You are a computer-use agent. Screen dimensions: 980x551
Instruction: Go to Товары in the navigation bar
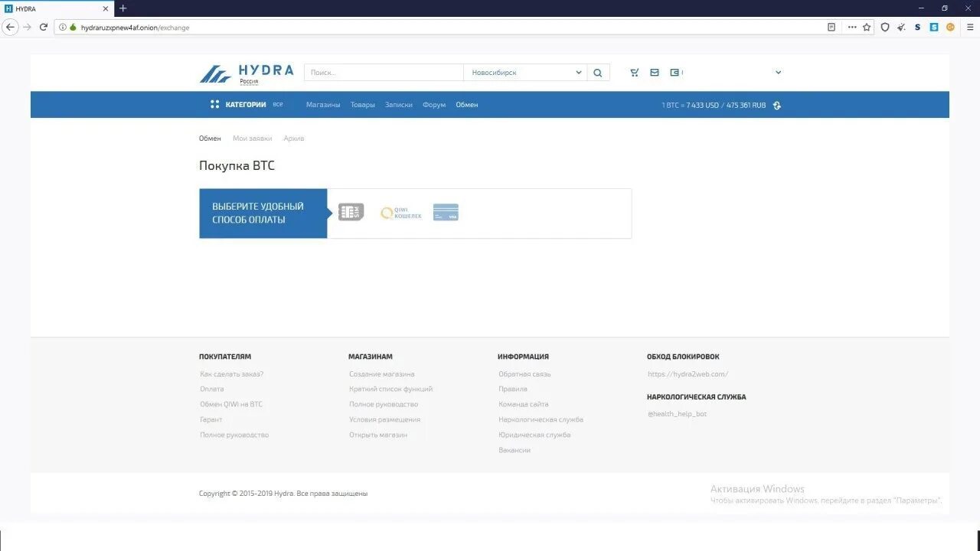click(363, 105)
